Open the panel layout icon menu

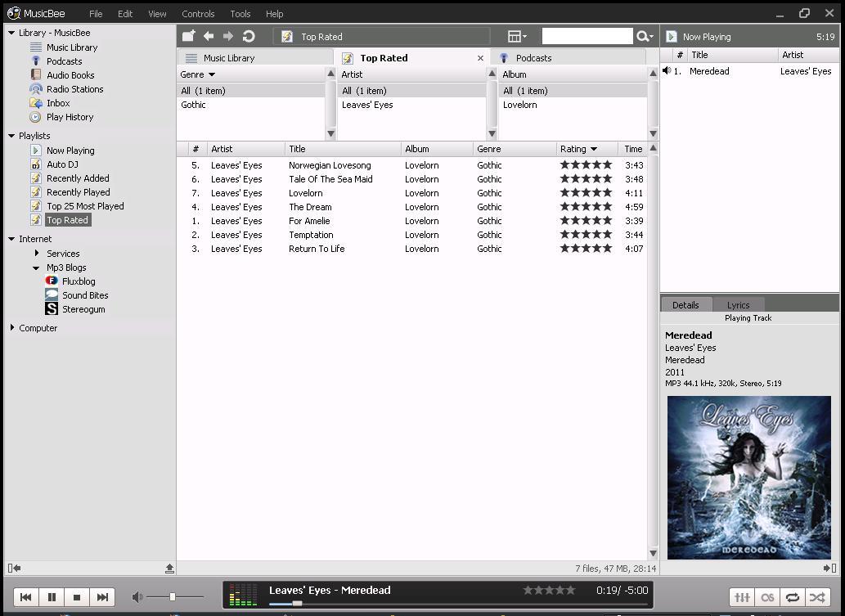(517, 36)
